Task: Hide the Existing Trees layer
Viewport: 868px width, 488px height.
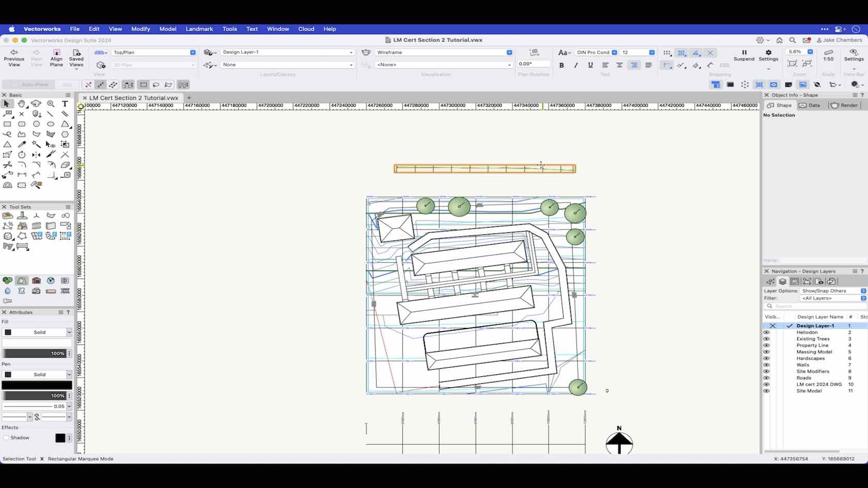Action: 767,339
